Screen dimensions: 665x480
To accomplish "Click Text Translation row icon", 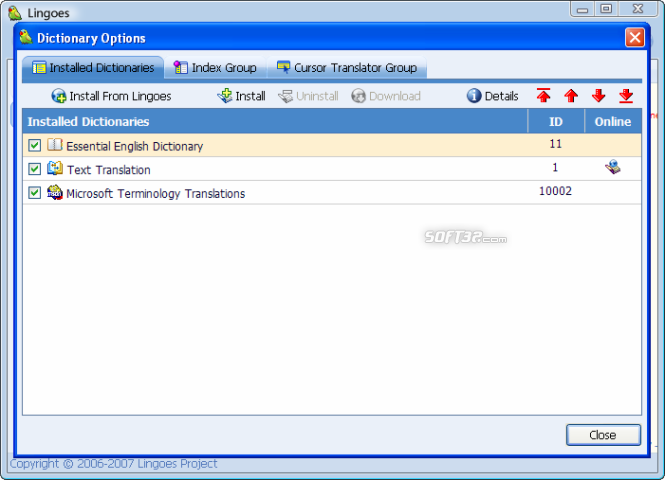I will (55, 168).
